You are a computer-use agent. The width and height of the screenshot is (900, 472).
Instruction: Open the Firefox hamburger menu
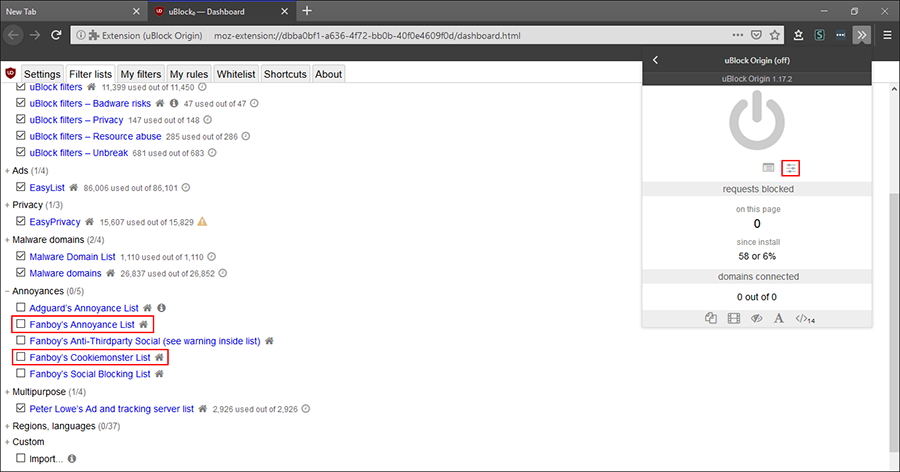pyautogui.click(x=887, y=35)
